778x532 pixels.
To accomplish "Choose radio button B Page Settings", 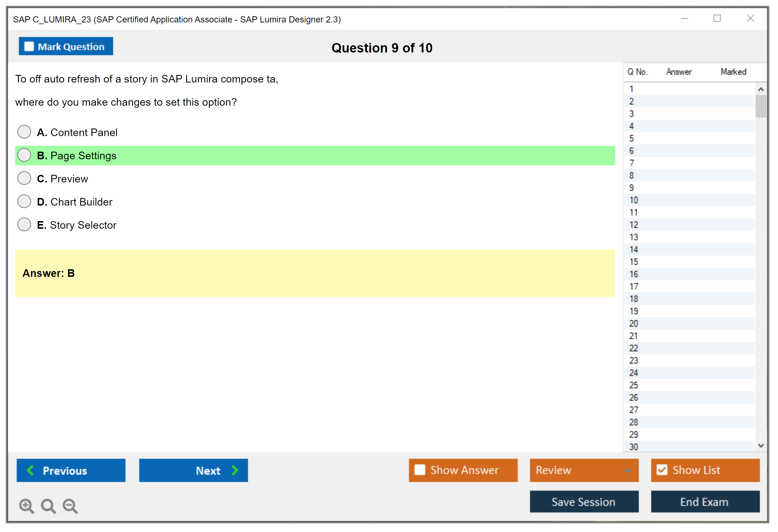I will pyautogui.click(x=24, y=155).
